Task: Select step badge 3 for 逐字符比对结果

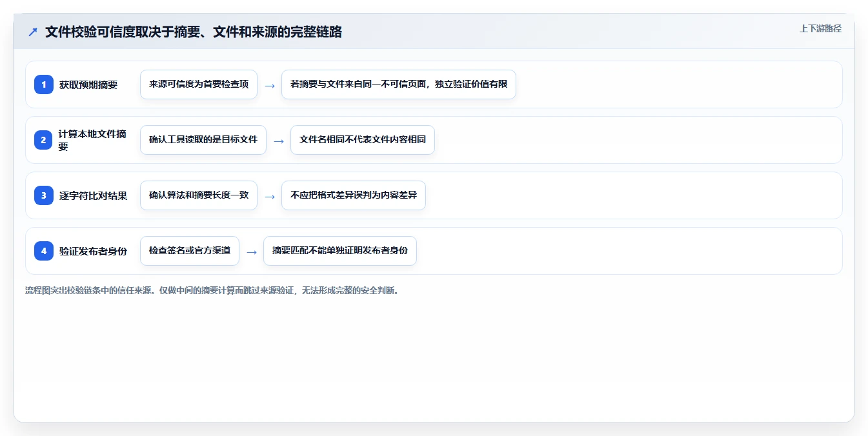Action: [x=44, y=195]
